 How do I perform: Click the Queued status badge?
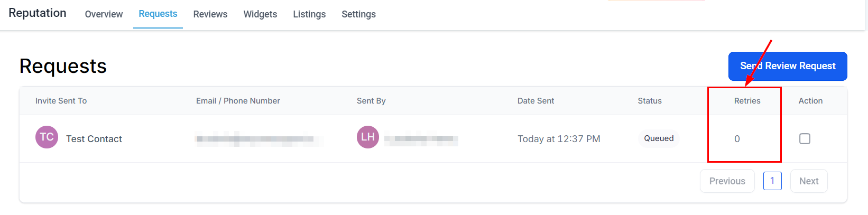(x=659, y=138)
